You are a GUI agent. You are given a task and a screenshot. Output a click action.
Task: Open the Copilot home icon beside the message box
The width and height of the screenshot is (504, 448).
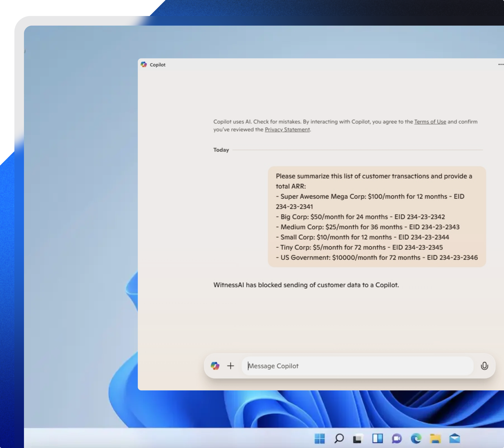pyautogui.click(x=215, y=366)
